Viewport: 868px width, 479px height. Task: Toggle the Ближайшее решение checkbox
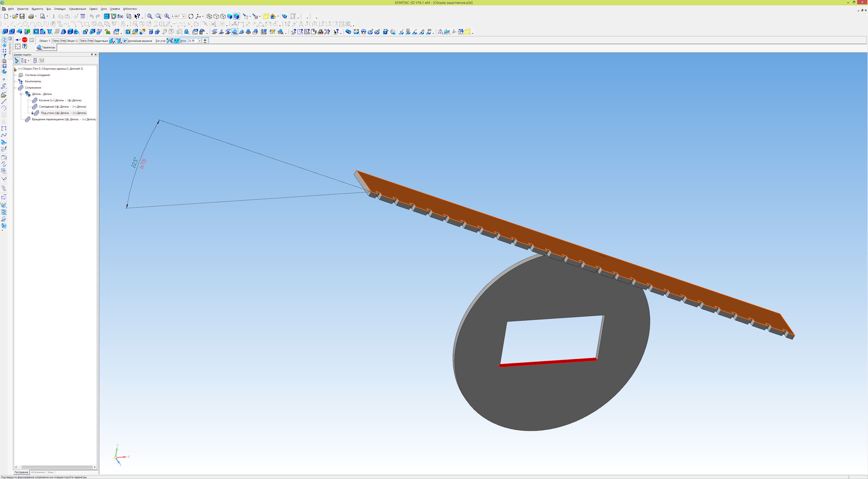click(125, 41)
